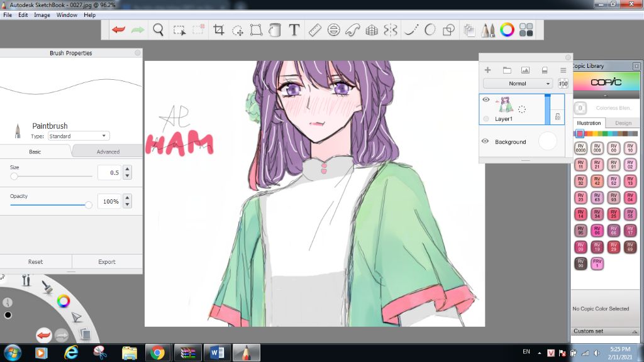Click the red Undo arrow in top toolbar
The image size is (644, 362).
(119, 30)
